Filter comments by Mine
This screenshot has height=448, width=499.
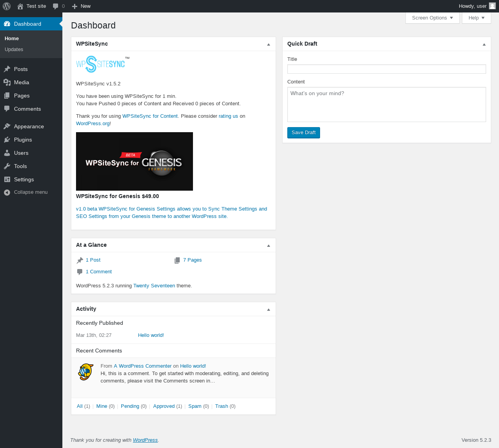pos(102,406)
